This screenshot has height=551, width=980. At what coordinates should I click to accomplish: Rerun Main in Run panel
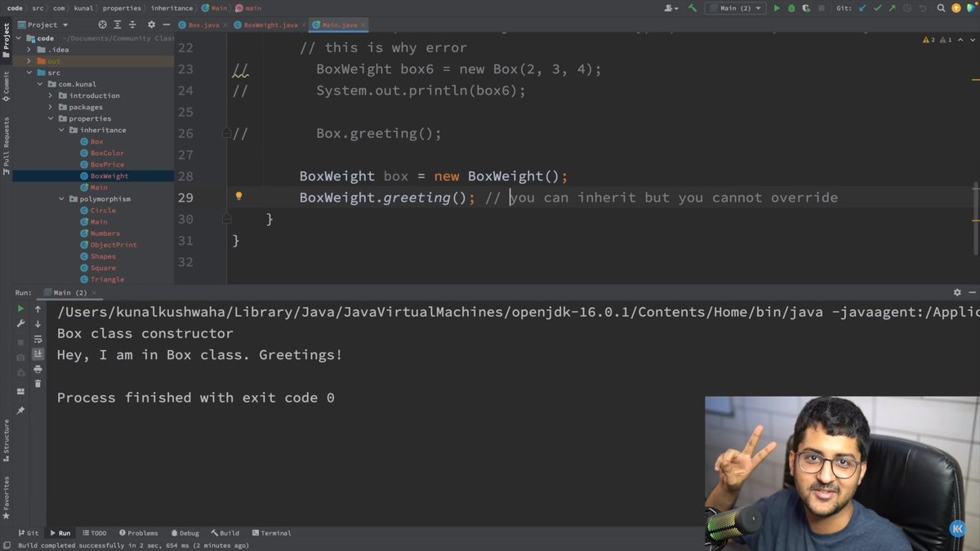click(x=20, y=309)
